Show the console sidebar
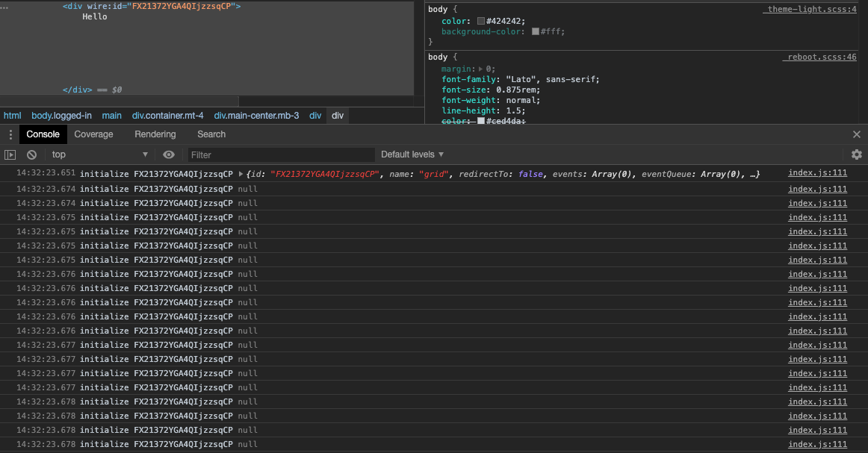The width and height of the screenshot is (868, 453). point(10,154)
